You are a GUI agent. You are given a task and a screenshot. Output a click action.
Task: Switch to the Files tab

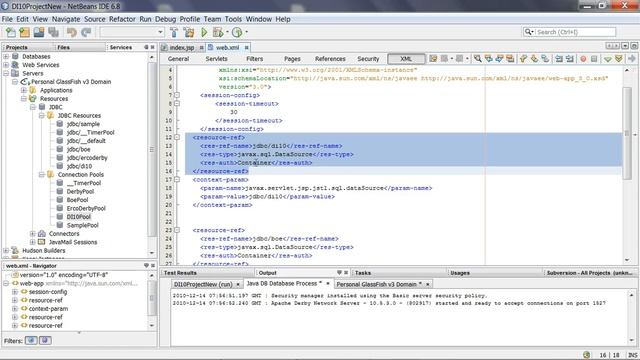click(x=63, y=47)
